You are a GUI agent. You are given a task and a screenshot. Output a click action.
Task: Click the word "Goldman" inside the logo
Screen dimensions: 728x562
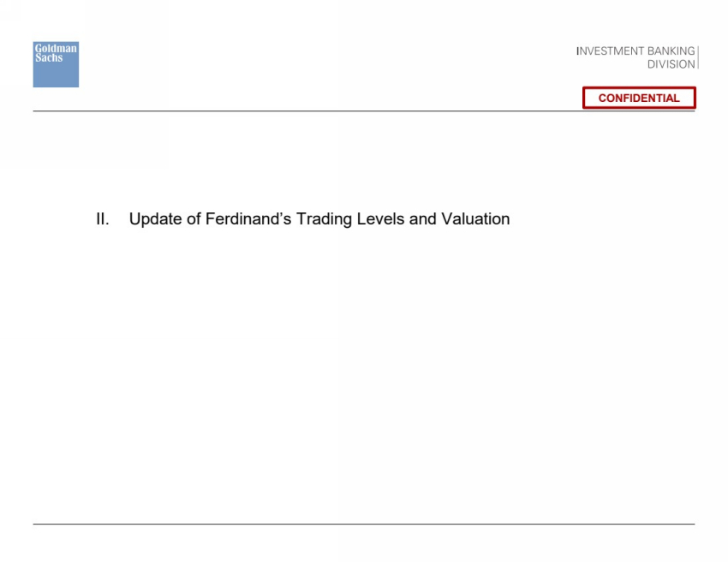56,49
